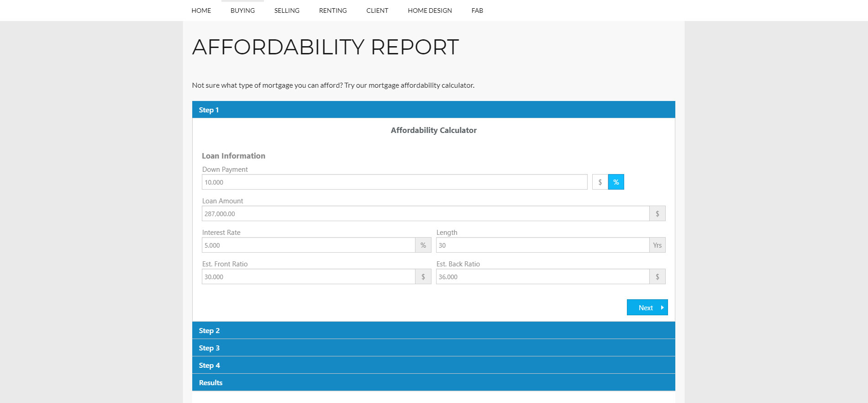Click the Down Payment input field

point(395,182)
